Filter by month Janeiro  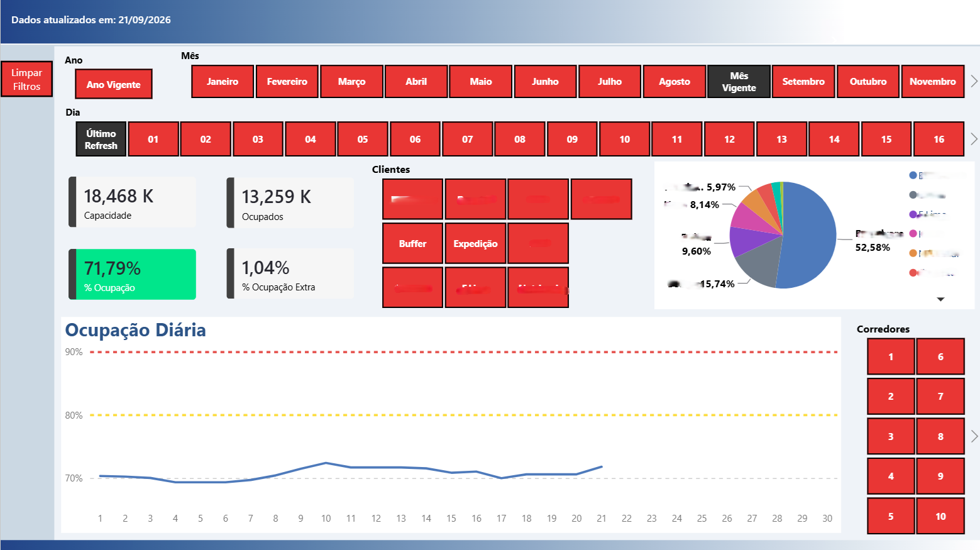223,82
